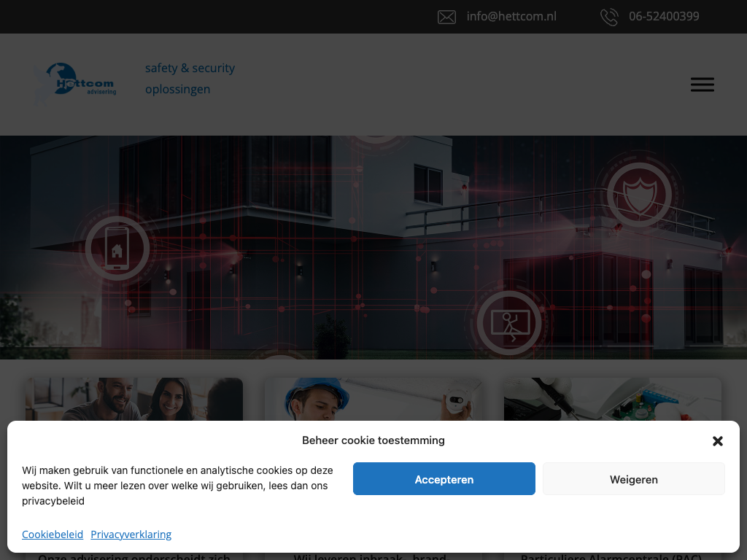Image resolution: width=747 pixels, height=560 pixels.
Task: Click the Hettcom advisering logo
Action: (77, 83)
